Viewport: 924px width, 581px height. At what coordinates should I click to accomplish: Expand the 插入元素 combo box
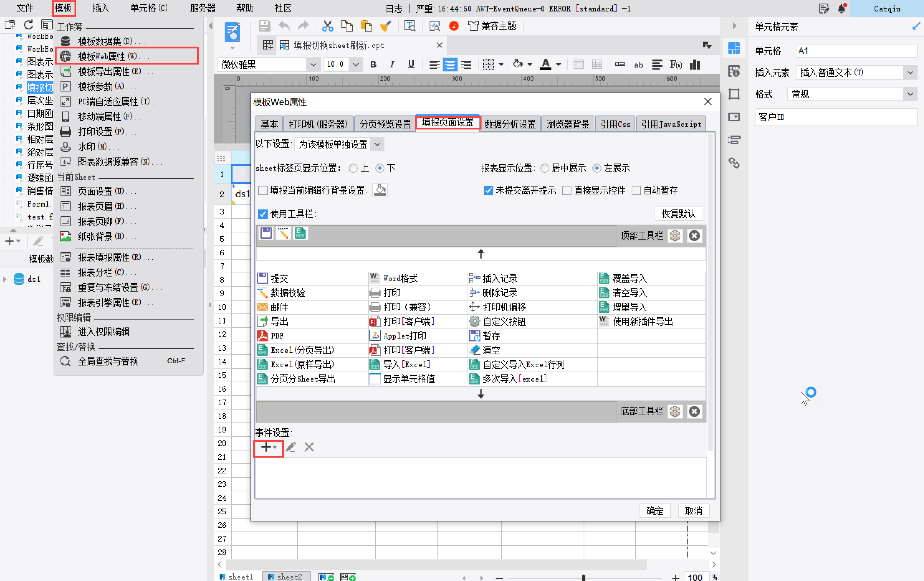910,72
